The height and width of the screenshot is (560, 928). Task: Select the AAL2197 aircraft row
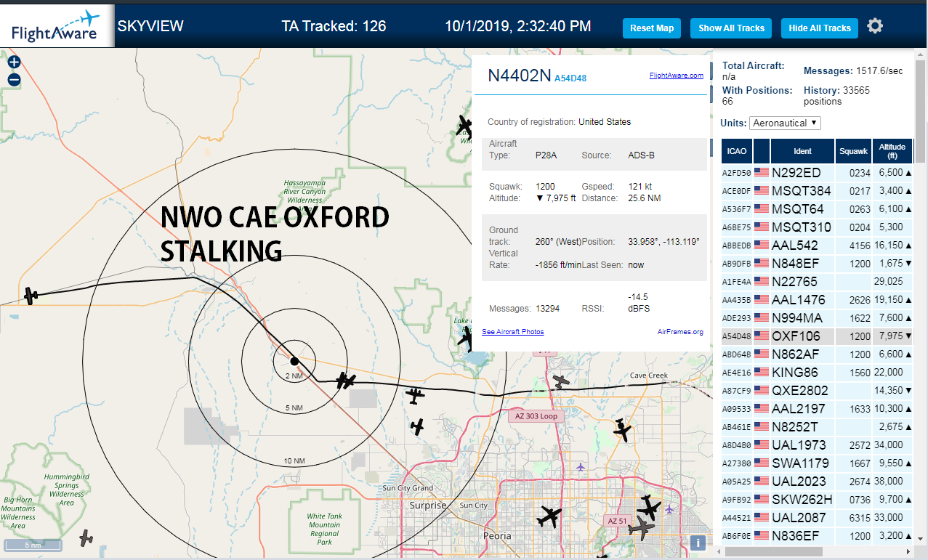tap(817, 409)
